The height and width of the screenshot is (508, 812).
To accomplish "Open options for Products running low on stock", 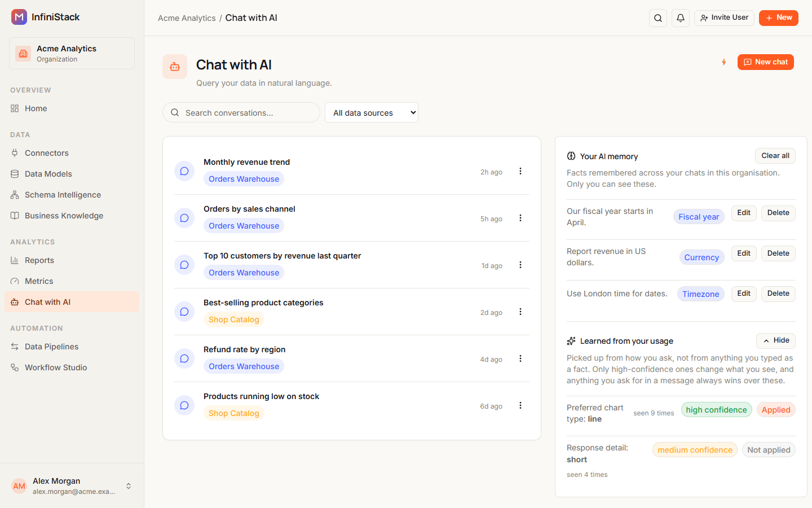I will [520, 405].
